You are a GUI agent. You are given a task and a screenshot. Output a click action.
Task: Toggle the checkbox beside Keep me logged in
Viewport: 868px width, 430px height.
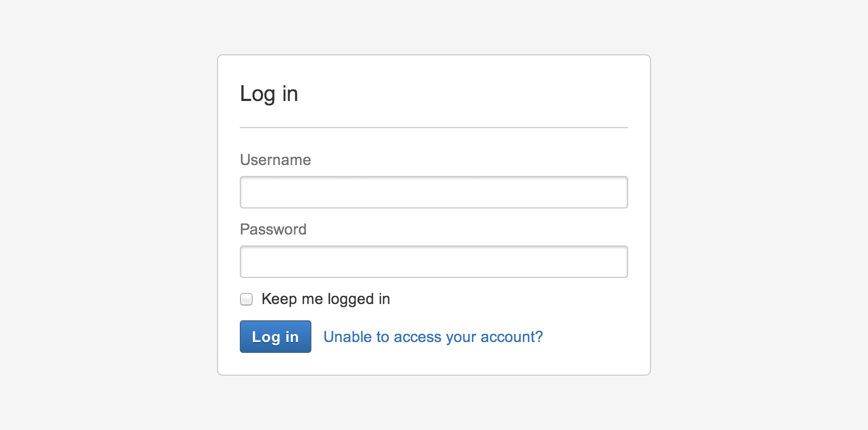pyautogui.click(x=246, y=299)
